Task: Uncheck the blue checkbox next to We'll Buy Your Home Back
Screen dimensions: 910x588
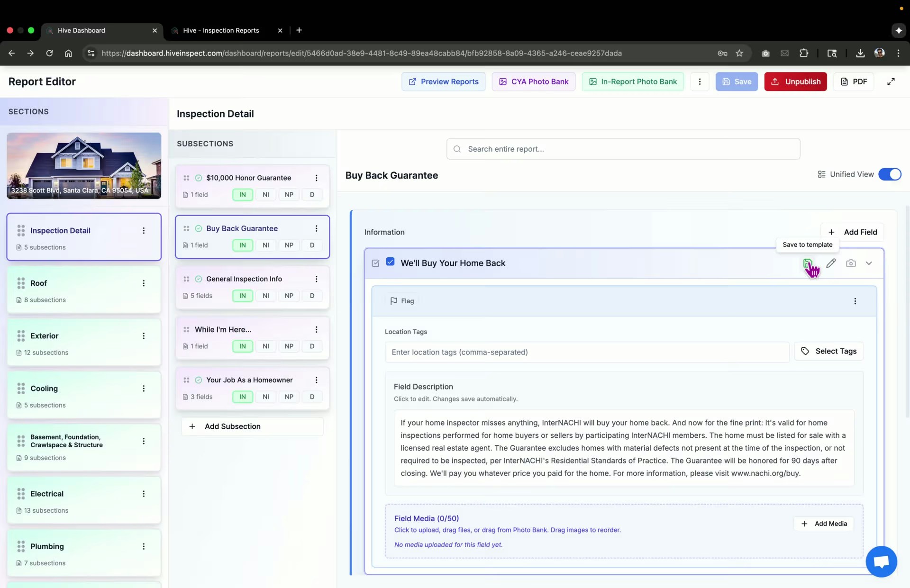Action: tap(390, 262)
